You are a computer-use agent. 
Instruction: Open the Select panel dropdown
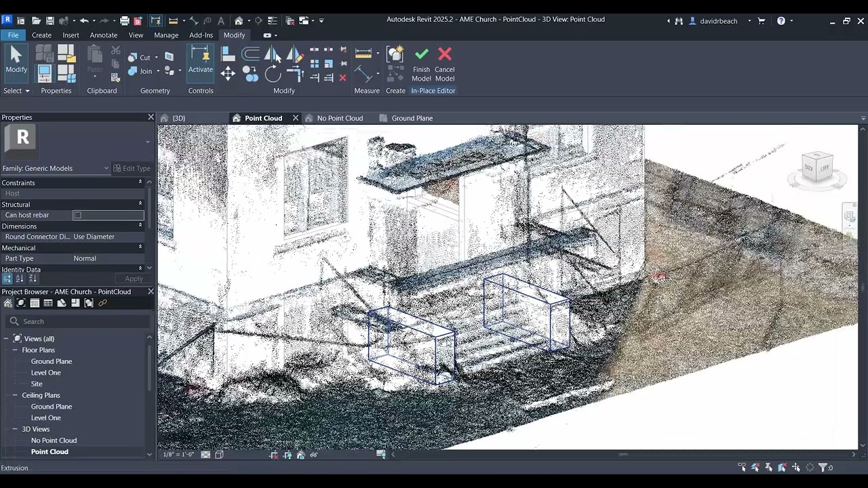tap(16, 91)
